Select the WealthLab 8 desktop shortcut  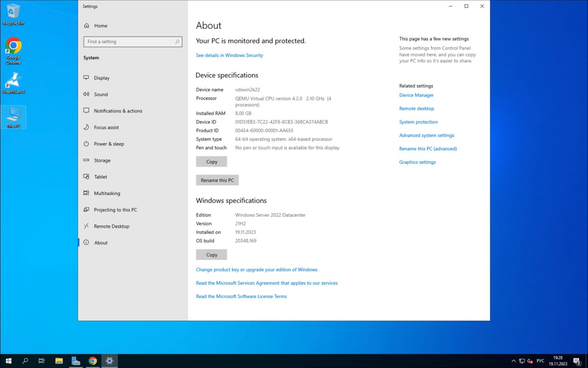tap(13, 83)
